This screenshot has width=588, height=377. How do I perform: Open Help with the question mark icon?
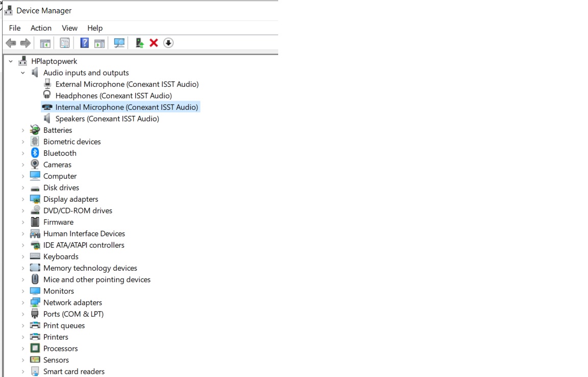84,43
